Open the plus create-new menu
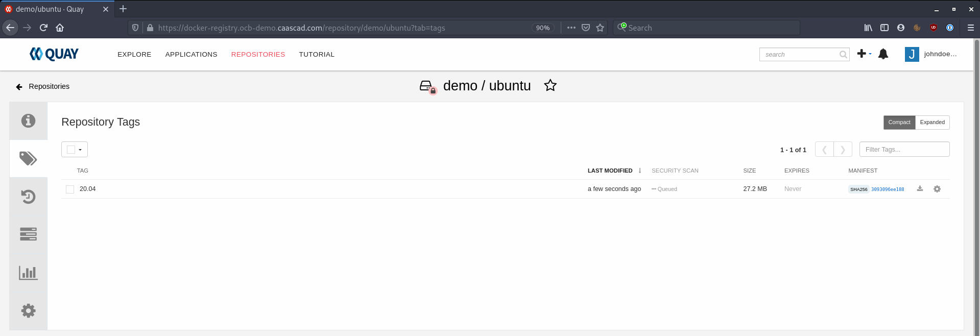 864,54
